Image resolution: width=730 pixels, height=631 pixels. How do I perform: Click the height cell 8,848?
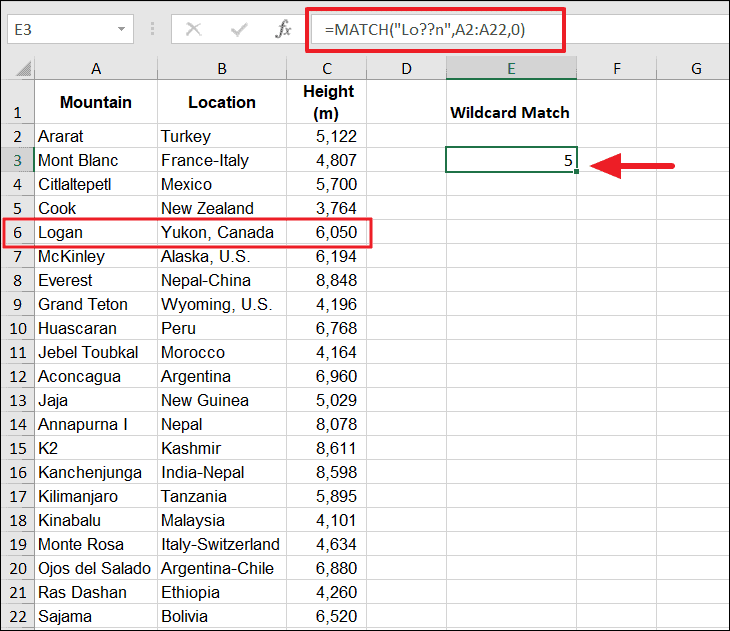click(327, 280)
